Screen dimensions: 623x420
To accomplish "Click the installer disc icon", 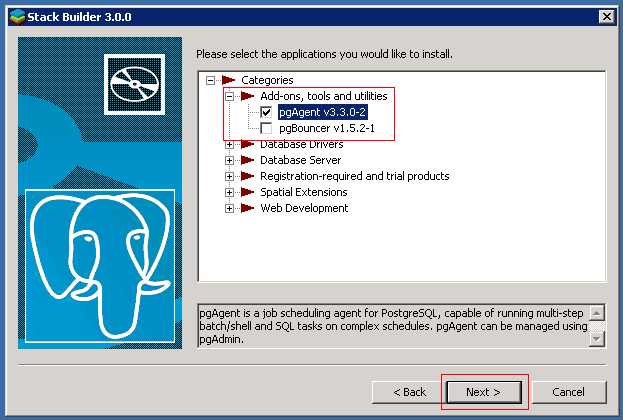I will 134,85.
